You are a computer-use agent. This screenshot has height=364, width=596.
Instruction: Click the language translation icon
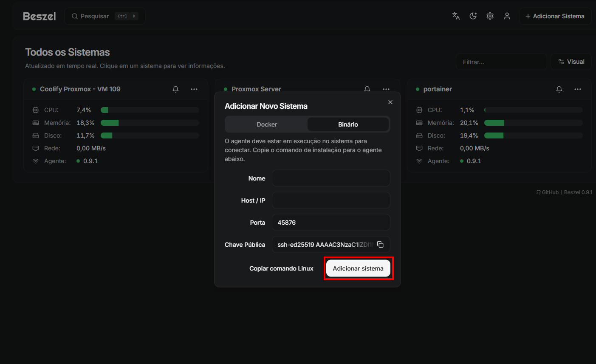click(x=456, y=16)
